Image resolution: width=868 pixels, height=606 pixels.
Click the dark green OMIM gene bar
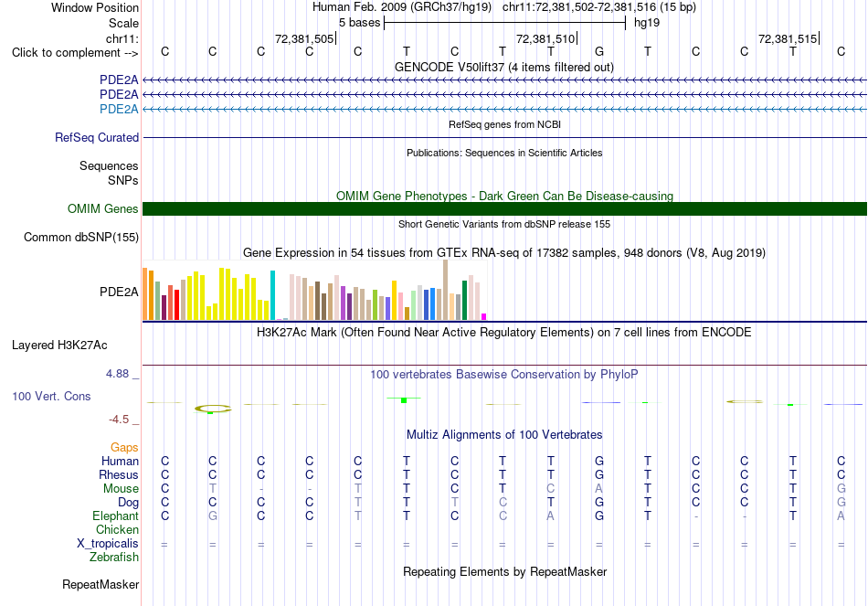point(504,208)
